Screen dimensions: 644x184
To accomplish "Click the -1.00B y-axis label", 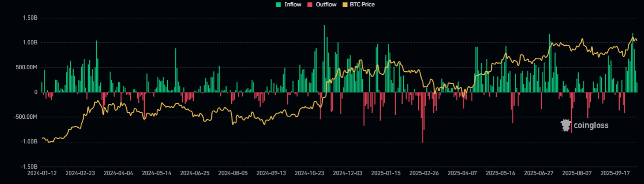I will (28, 142).
